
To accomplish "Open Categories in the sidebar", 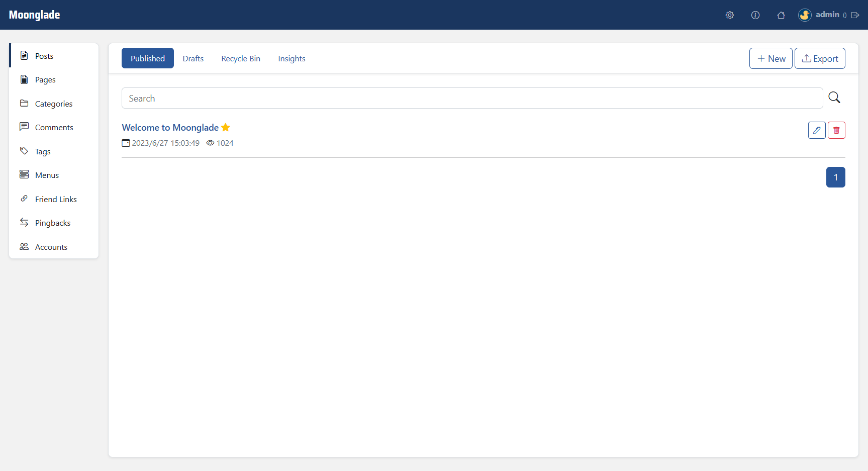I will [x=54, y=104].
